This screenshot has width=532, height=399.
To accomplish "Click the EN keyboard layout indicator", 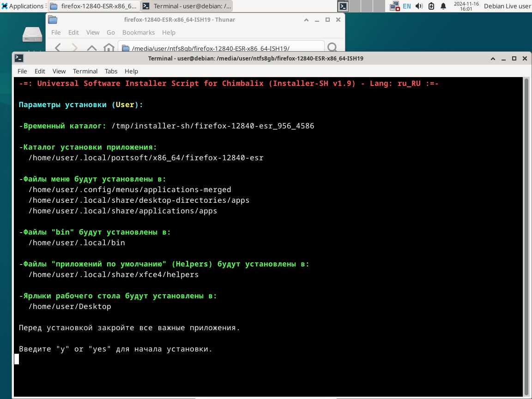I will (x=406, y=6).
